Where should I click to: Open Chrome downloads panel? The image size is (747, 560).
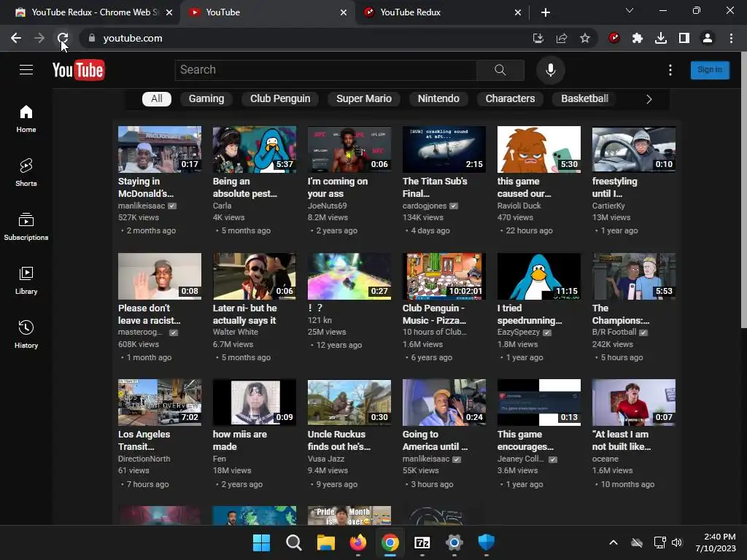[x=661, y=38]
